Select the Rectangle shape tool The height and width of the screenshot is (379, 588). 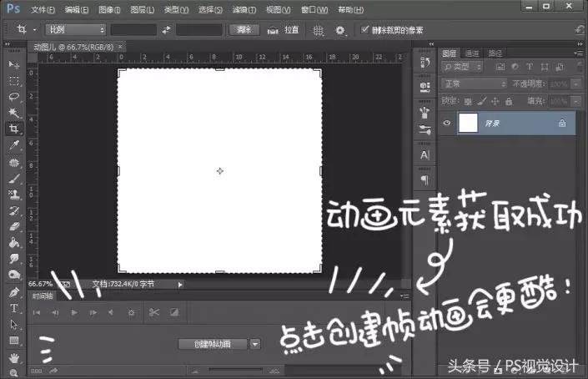coord(14,341)
